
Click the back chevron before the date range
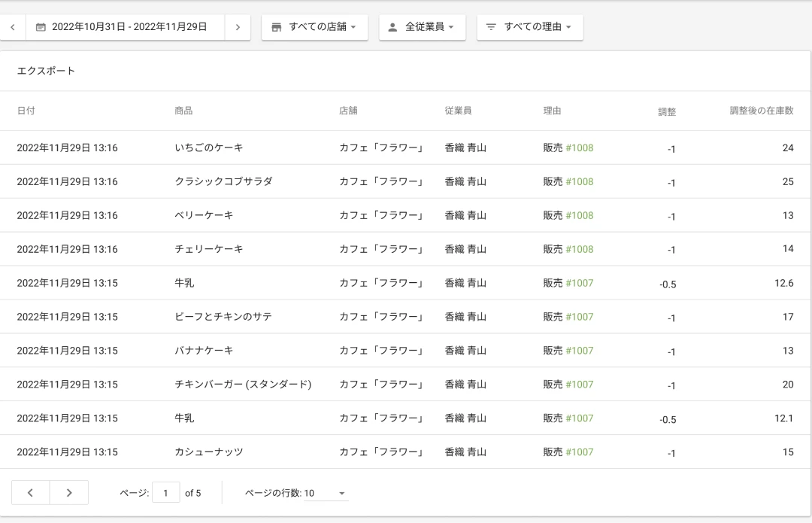13,27
